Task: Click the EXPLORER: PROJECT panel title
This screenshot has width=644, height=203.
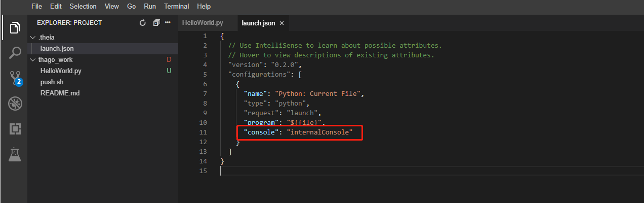Action: pos(69,23)
